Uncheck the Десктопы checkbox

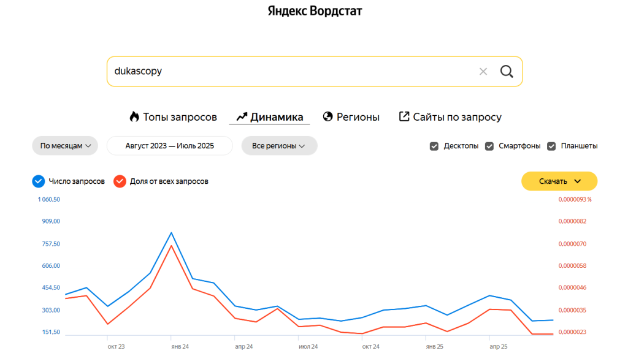click(434, 146)
